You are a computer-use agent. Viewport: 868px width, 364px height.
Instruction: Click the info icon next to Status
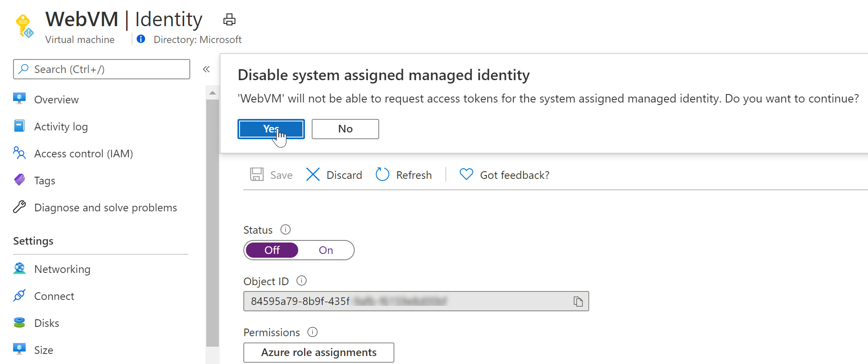coord(286,229)
